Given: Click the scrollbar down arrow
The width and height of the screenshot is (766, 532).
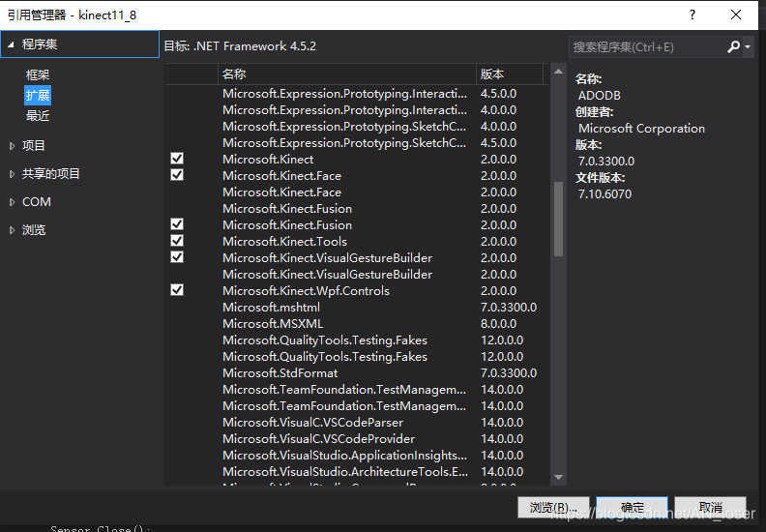Looking at the screenshot, I should point(558,477).
